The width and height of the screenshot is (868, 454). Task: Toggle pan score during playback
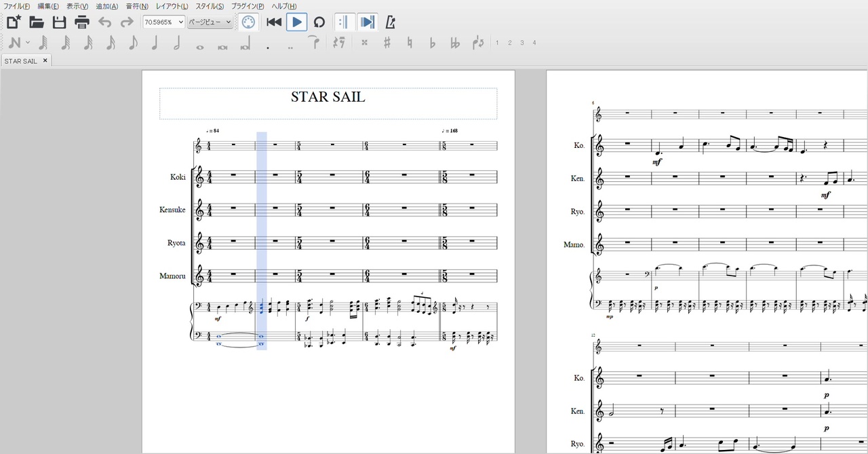coord(367,22)
